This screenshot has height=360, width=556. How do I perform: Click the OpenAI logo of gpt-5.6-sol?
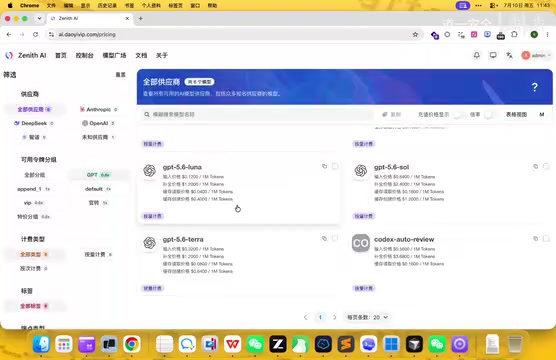click(361, 171)
